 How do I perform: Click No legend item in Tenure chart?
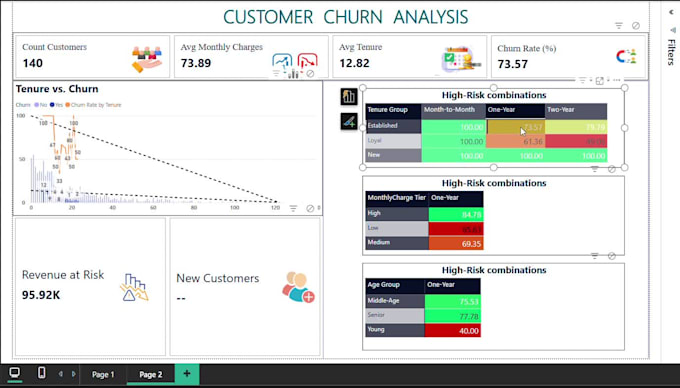coord(41,105)
